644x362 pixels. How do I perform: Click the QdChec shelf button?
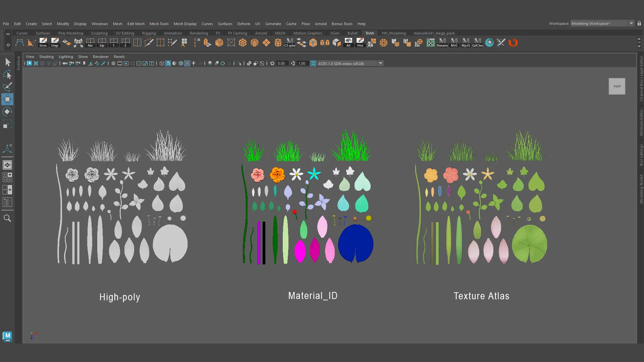[478, 43]
